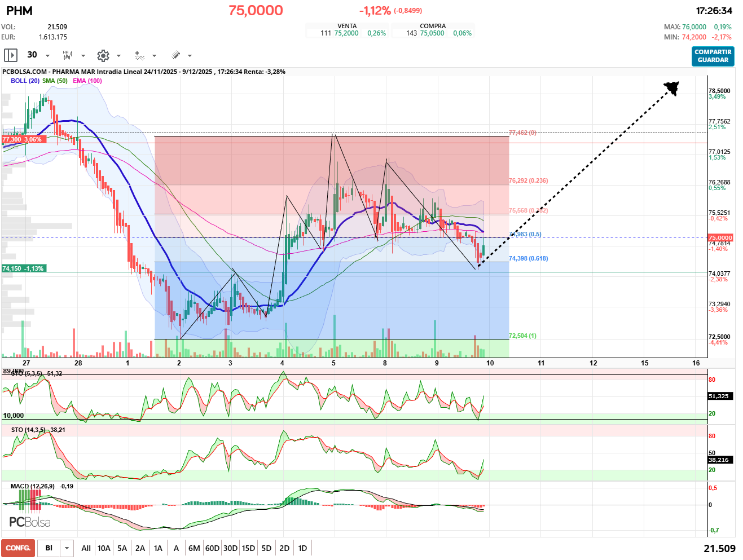Click the add indicators icon
This screenshot has width=743, height=560.
[139, 55]
